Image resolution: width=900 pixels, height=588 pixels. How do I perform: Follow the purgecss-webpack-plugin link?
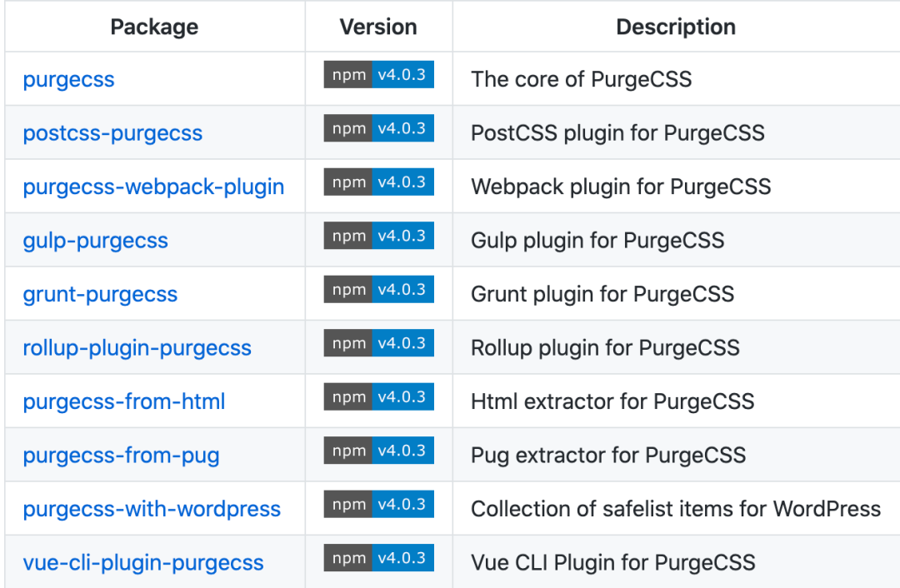pos(153,187)
